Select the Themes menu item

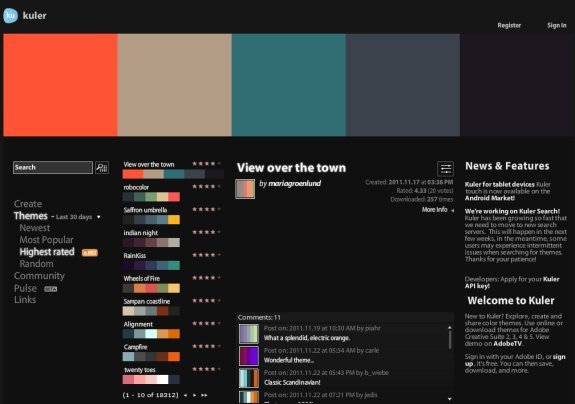tap(31, 216)
